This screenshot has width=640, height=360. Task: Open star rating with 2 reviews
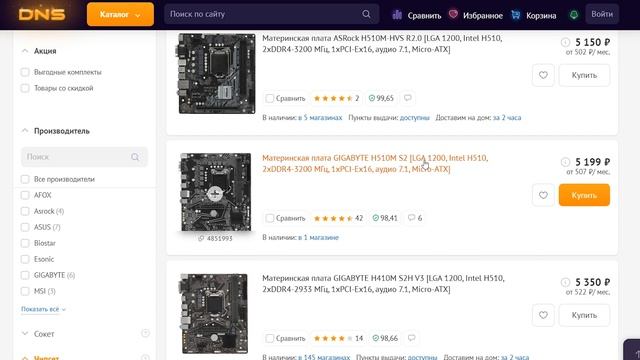click(x=336, y=98)
